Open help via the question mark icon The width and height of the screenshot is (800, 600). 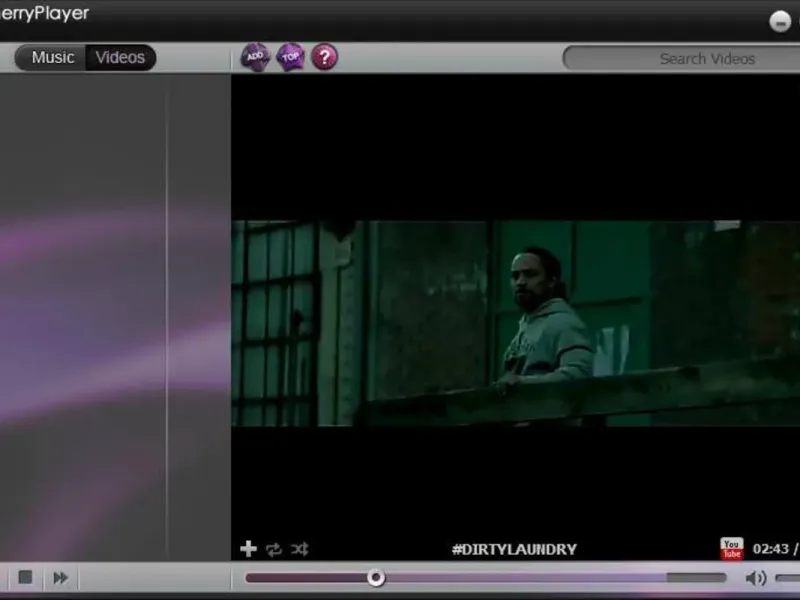point(324,57)
